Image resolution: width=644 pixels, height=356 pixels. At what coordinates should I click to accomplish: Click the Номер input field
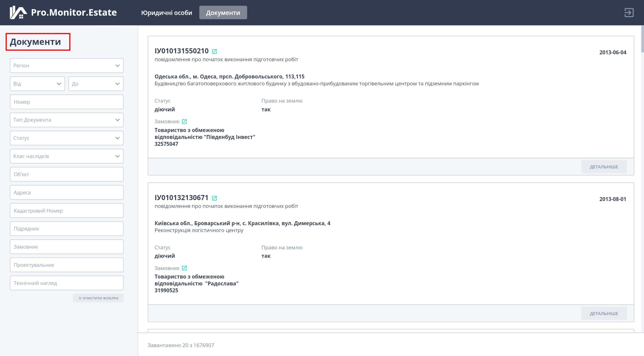(66, 102)
